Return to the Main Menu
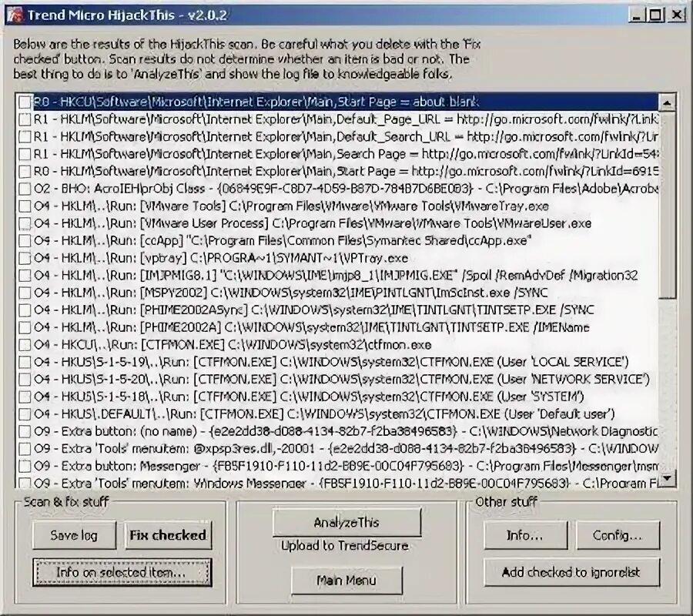This screenshot has width=693, height=616. pyautogui.click(x=346, y=581)
